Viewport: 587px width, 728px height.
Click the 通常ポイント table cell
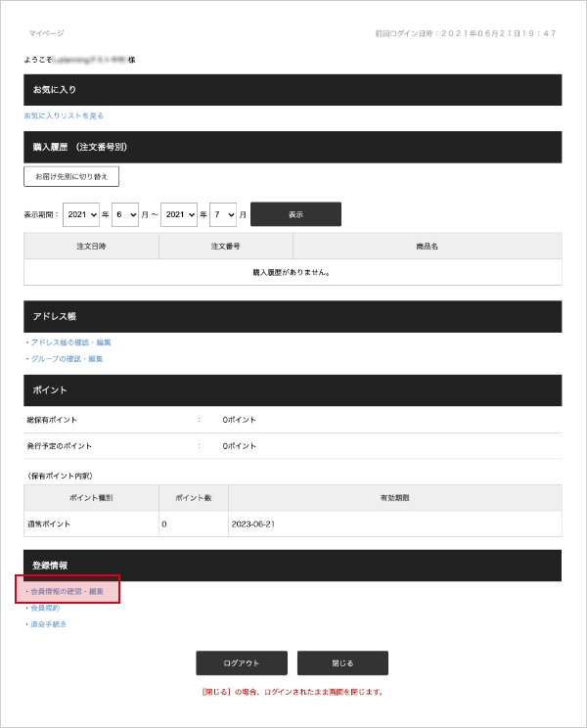pyautogui.click(x=91, y=523)
